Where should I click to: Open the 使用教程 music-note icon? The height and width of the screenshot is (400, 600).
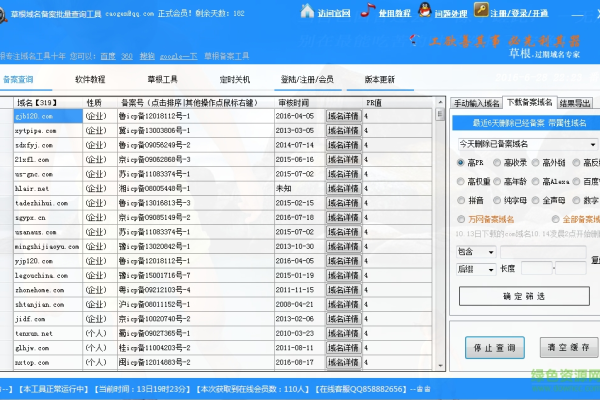[369, 13]
